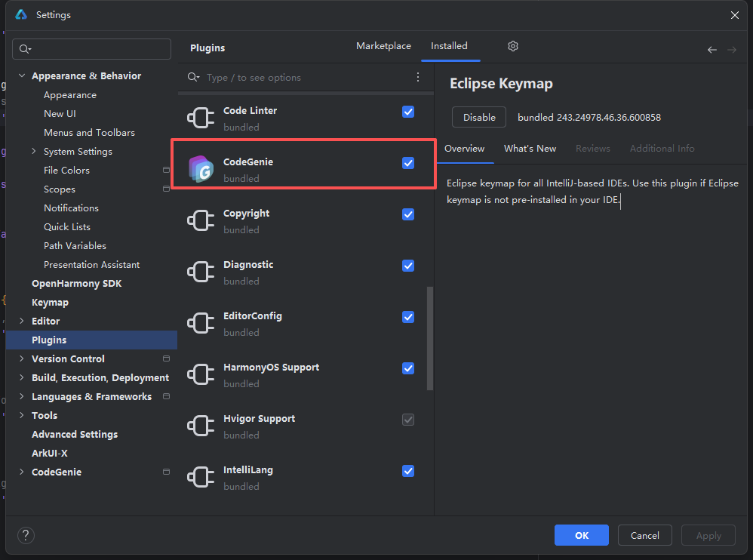
Task: Switch to the Marketplace tab
Action: pos(384,46)
